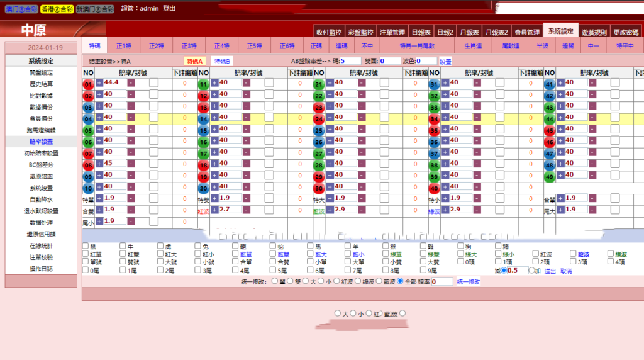Open the 日報表 menu
Screen dimensions: 644x360
(x=421, y=32)
